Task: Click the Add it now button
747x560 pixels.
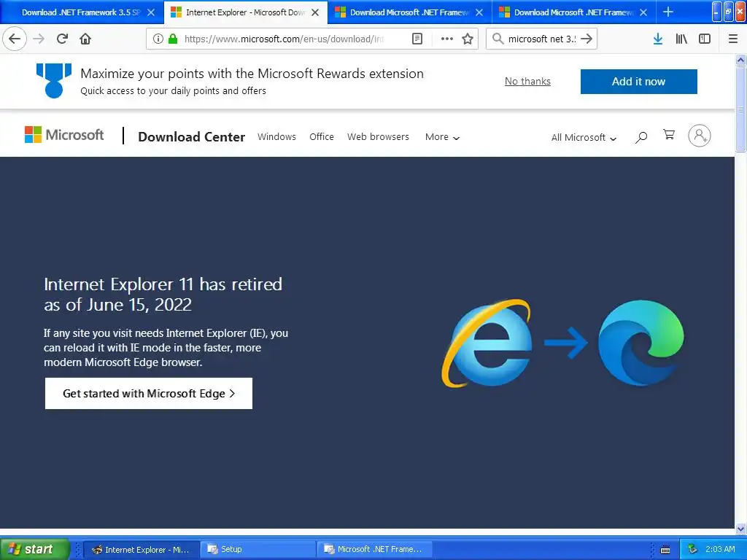Action: pyautogui.click(x=638, y=82)
